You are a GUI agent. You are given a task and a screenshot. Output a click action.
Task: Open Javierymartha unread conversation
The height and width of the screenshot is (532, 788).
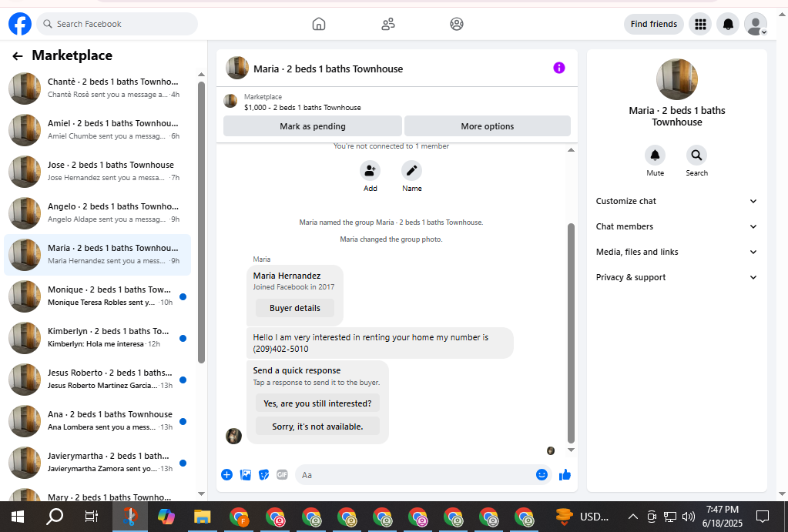tap(98, 463)
